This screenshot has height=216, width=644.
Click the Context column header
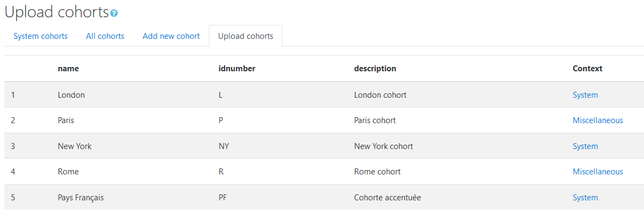(587, 69)
